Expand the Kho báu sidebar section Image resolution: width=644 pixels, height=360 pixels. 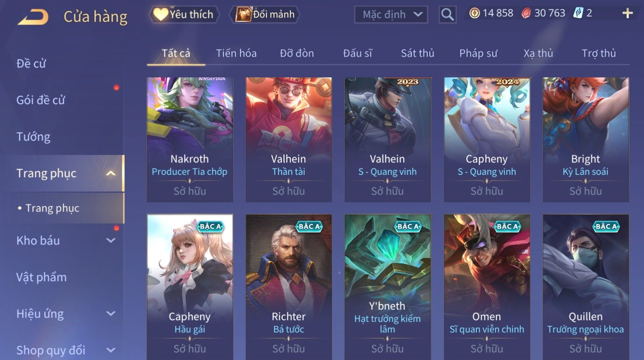111,240
